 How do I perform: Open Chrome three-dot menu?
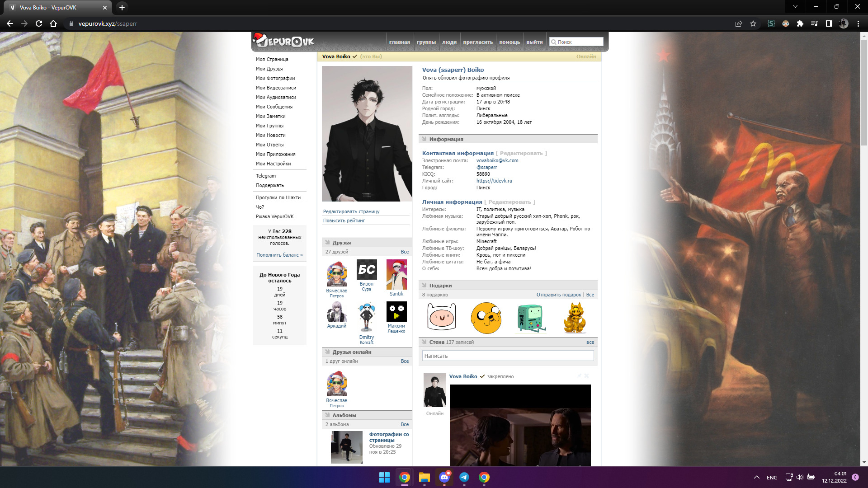pyautogui.click(x=858, y=23)
